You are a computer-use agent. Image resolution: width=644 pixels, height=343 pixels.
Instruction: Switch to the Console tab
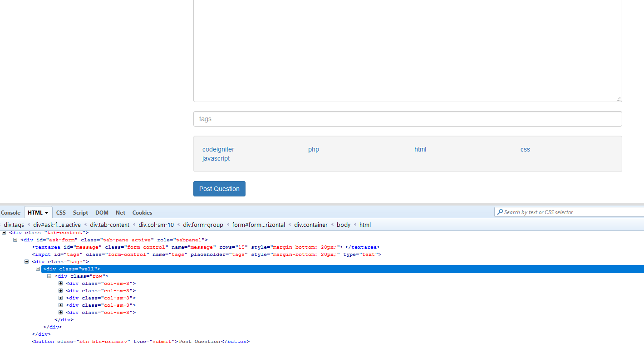pyautogui.click(x=10, y=212)
